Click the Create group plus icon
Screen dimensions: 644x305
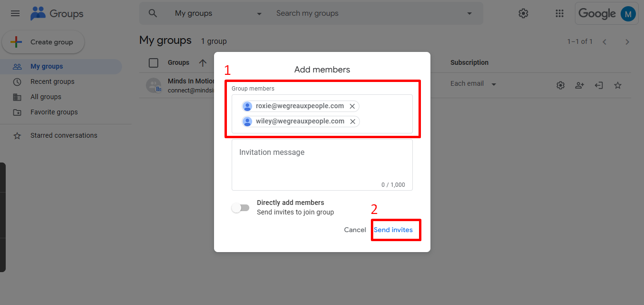click(x=16, y=42)
